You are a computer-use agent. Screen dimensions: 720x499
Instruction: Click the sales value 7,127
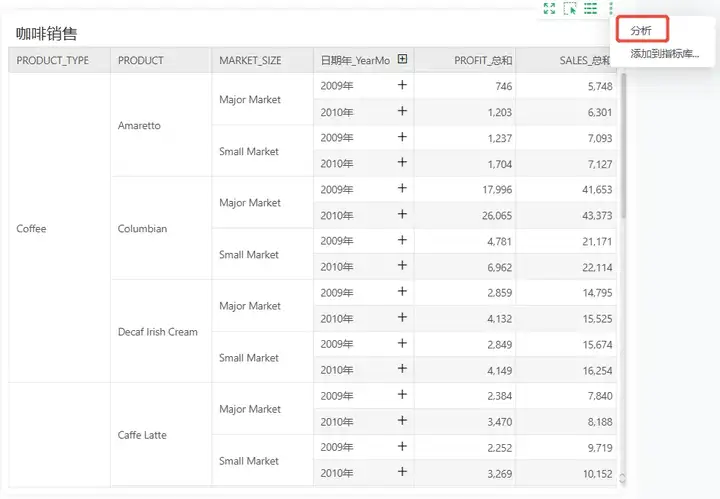[x=600, y=164]
